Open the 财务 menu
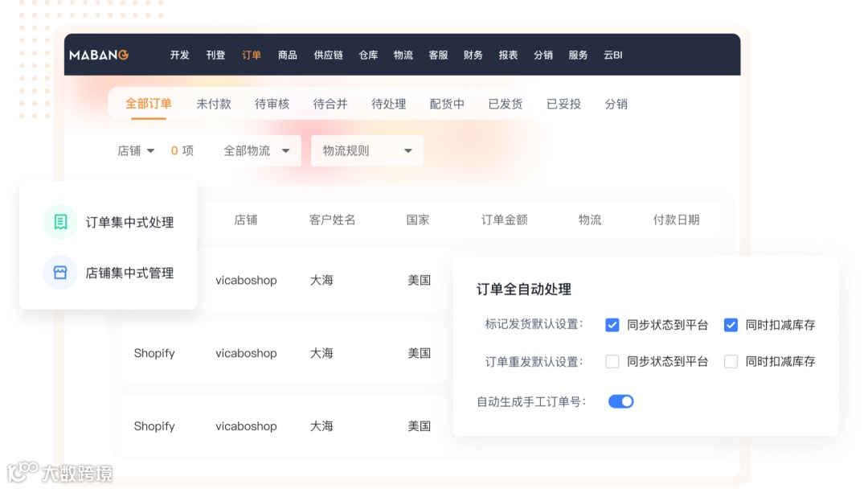Viewport: 868px width, 489px height. point(473,55)
